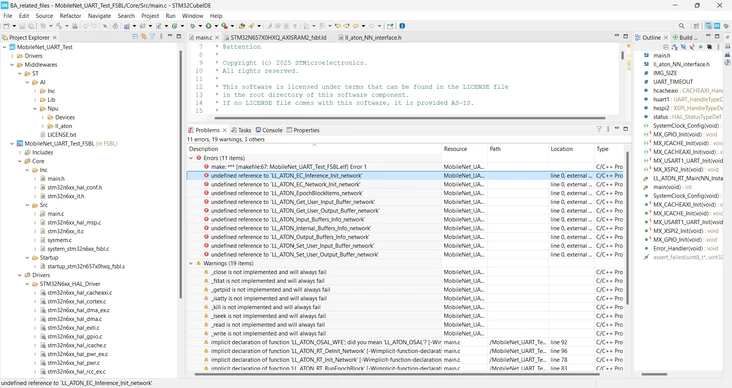Collapse the Errors (11 items) group
Image resolution: width=732 pixels, height=388 pixels.
coord(191,158)
